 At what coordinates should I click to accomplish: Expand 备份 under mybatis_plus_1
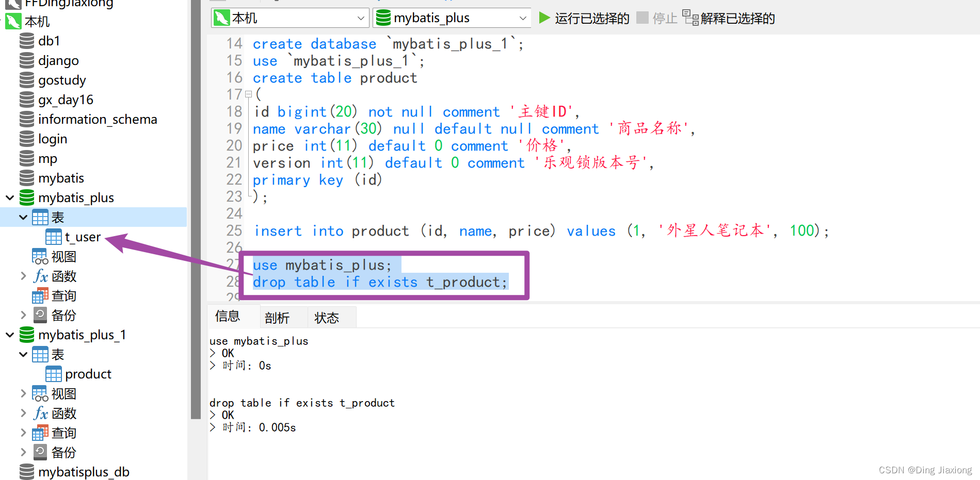(x=23, y=452)
